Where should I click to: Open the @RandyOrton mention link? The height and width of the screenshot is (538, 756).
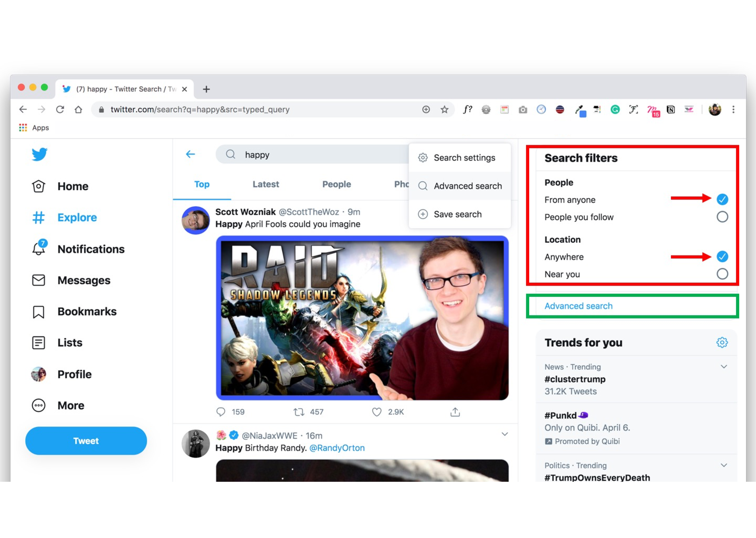[x=337, y=448]
